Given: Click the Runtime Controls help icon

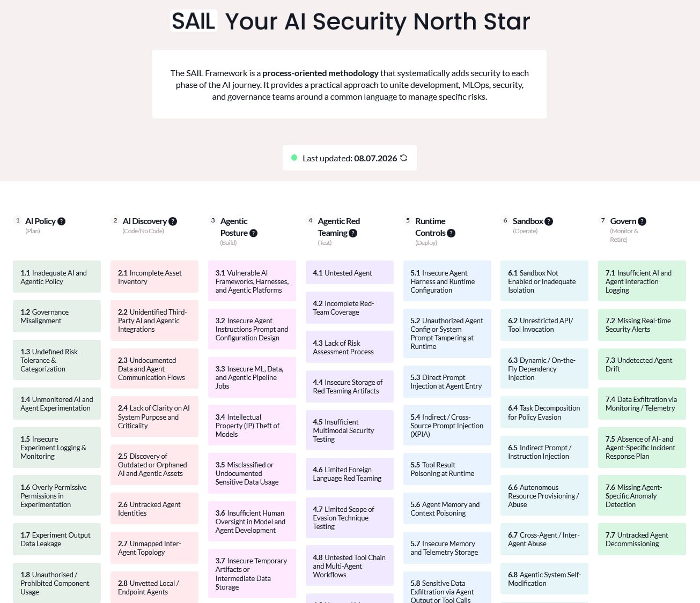Looking at the screenshot, I should 451,233.
